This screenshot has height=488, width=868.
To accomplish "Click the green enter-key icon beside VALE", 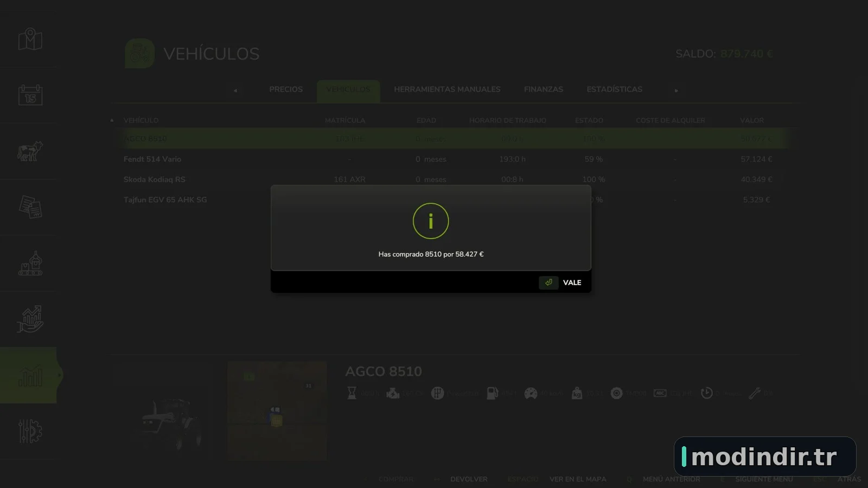I will [548, 282].
